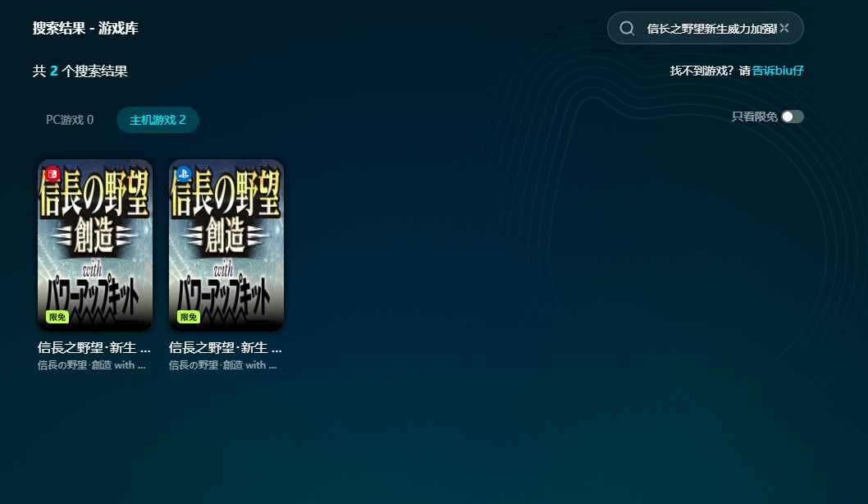Open the PlayStation game cover thumbnail
This screenshot has width=868, height=504.
pos(226,245)
